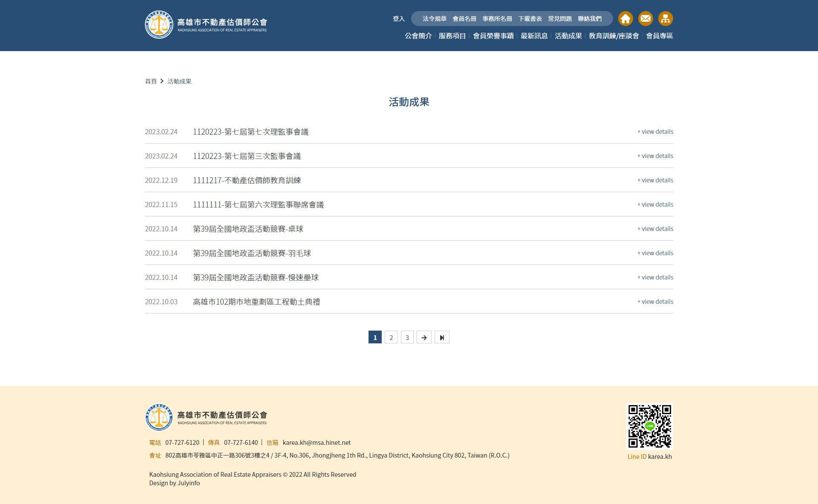818x504 pixels.
Task: Click 登入 to log in
Action: (x=398, y=19)
